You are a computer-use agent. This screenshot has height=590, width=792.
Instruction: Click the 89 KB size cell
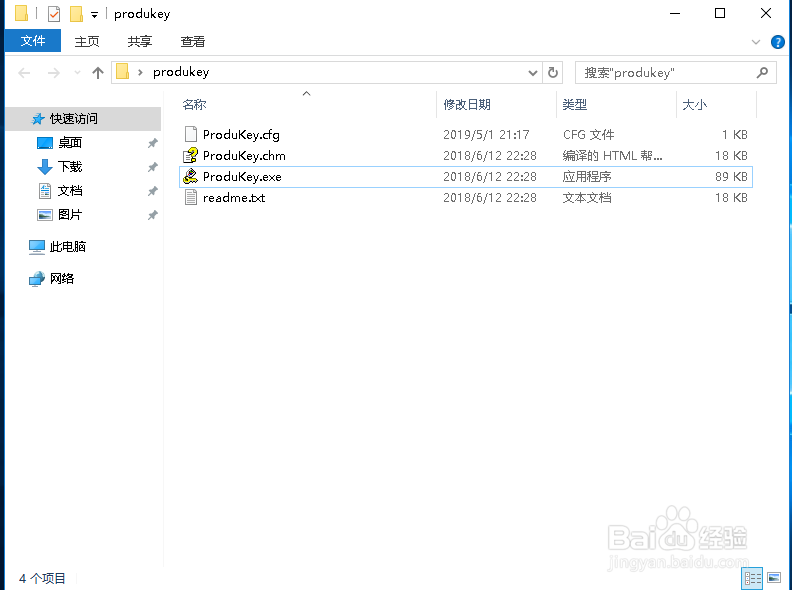[x=731, y=177]
